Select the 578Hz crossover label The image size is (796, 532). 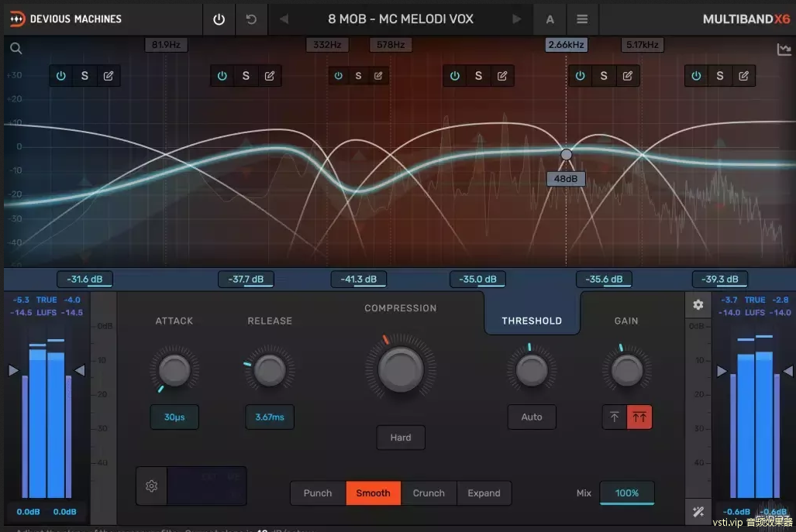pyautogui.click(x=391, y=45)
